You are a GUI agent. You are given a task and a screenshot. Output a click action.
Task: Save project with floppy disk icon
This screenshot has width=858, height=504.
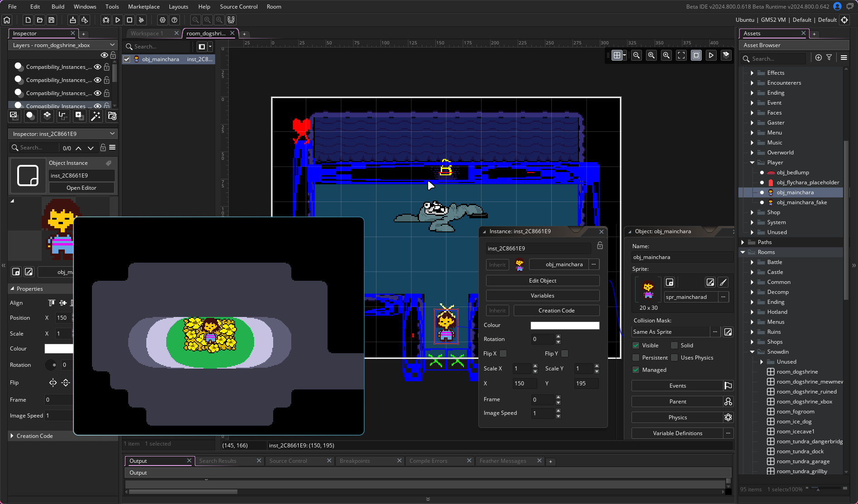[52, 20]
